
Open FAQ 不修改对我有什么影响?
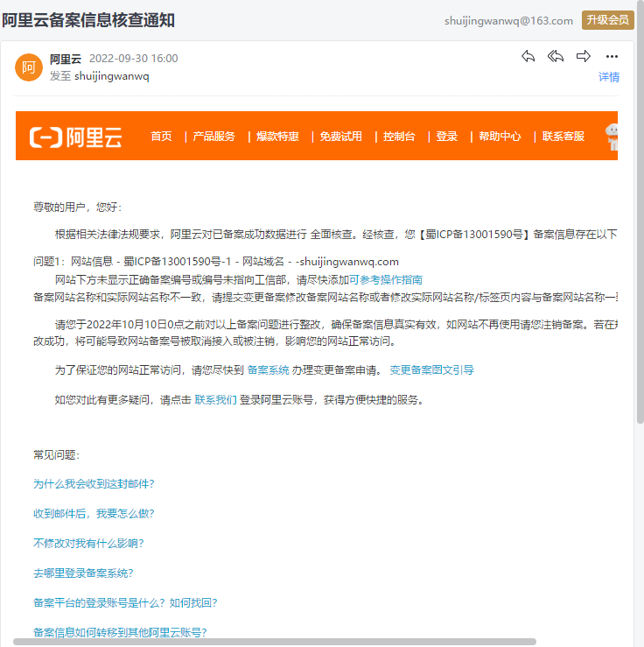pos(88,543)
